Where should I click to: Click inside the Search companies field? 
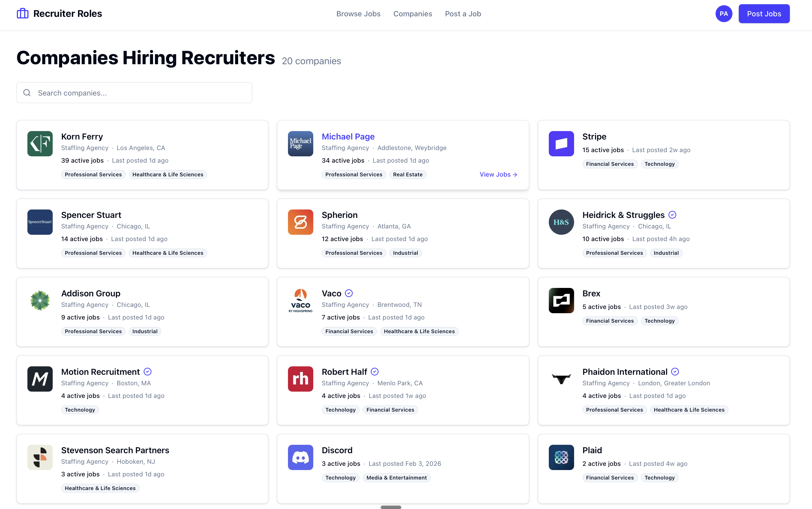pyautogui.click(x=135, y=93)
